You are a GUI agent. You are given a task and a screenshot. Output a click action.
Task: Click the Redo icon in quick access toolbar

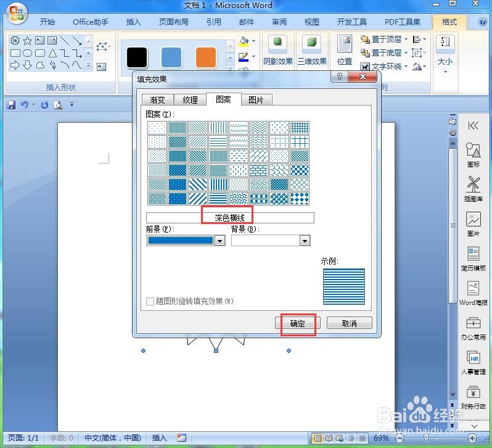coord(44,104)
